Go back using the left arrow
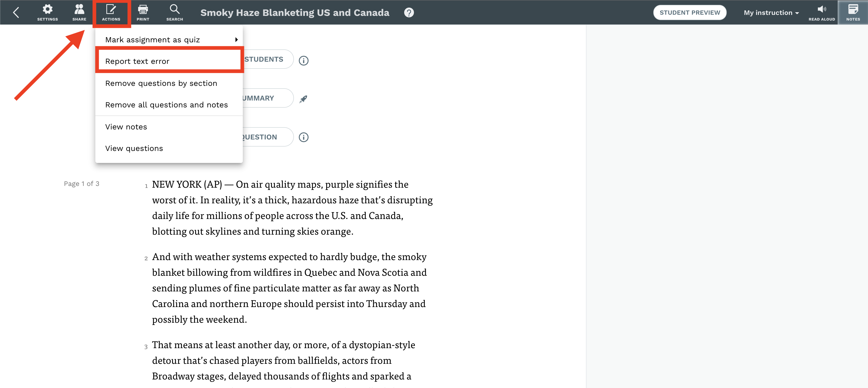The width and height of the screenshot is (868, 388). pyautogui.click(x=15, y=12)
